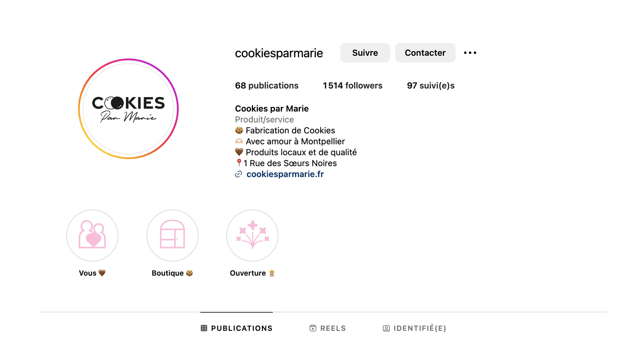644x362 pixels.
Task: Click the Contacter button
Action: pos(425,53)
